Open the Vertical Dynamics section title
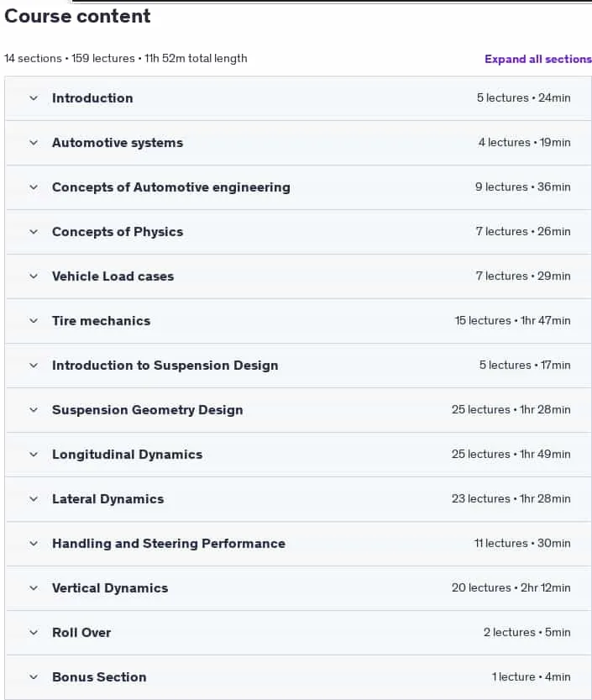This screenshot has height=700, width=592. (x=110, y=588)
